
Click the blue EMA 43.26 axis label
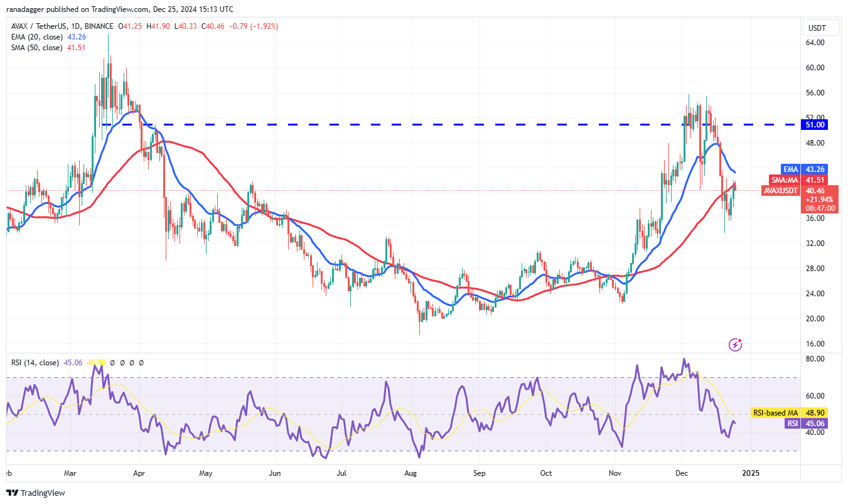click(x=805, y=169)
